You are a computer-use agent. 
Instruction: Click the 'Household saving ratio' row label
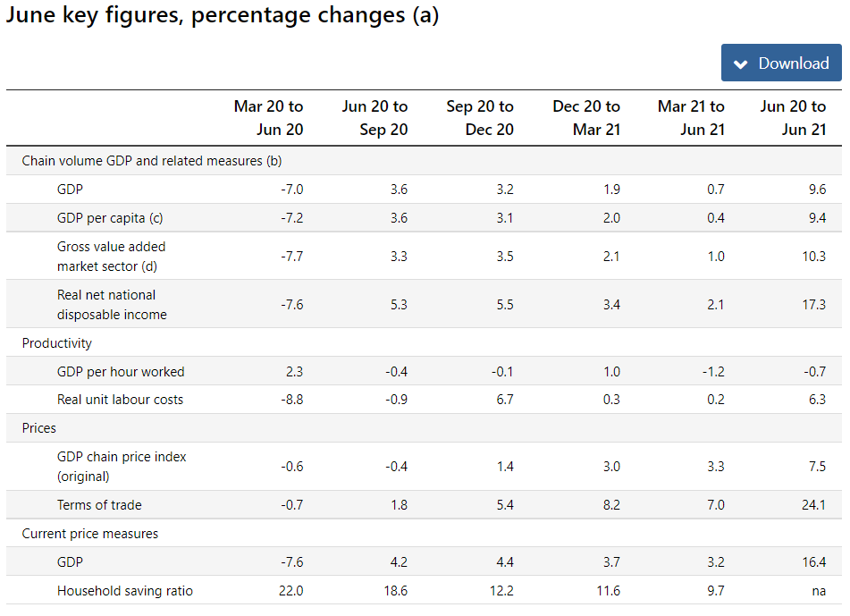pyautogui.click(x=125, y=591)
